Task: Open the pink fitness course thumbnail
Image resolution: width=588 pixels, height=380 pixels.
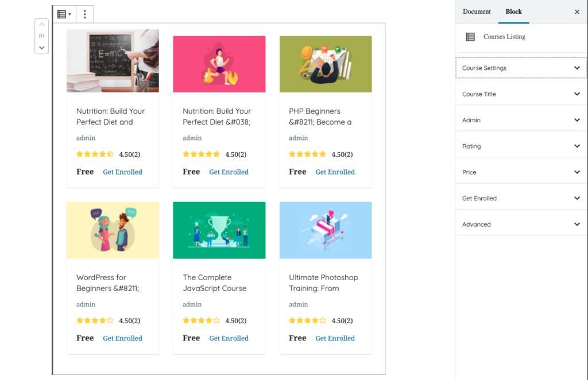Action: coord(219,64)
